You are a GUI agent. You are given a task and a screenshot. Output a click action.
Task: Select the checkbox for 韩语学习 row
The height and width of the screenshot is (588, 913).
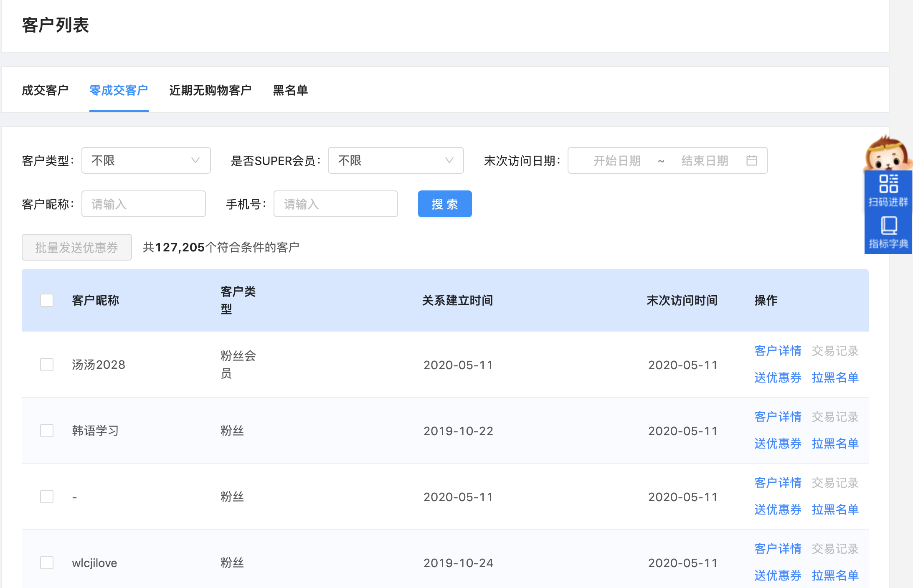(47, 431)
